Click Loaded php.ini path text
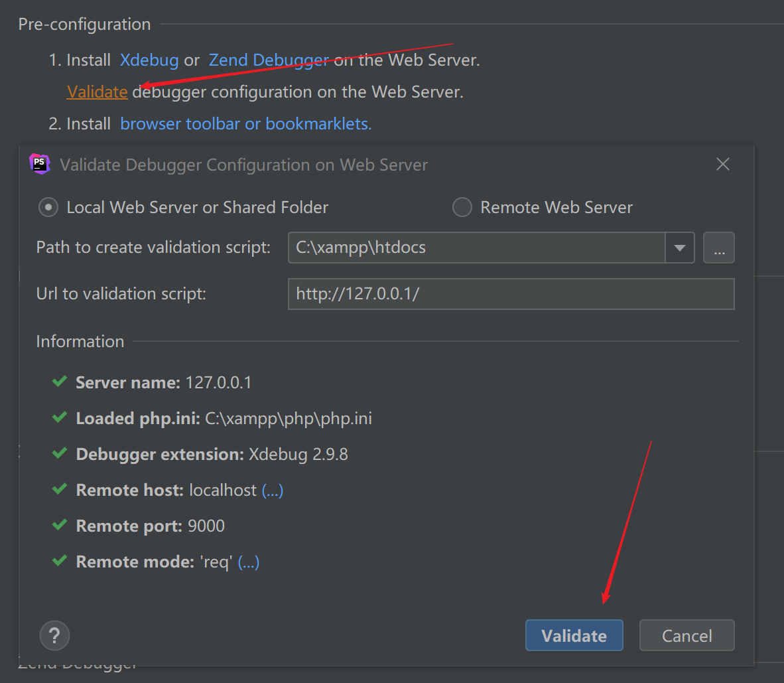Viewport: 784px width, 683px height. point(289,418)
